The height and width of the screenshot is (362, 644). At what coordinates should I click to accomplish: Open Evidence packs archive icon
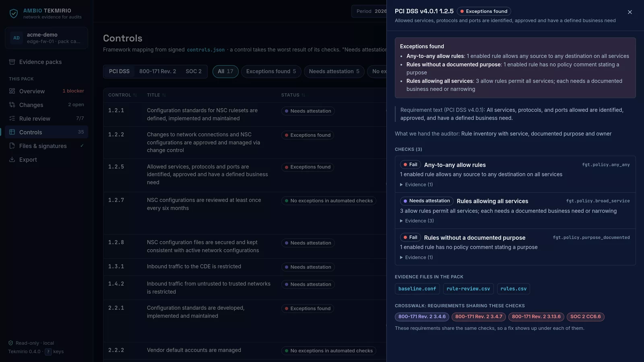pos(12,62)
